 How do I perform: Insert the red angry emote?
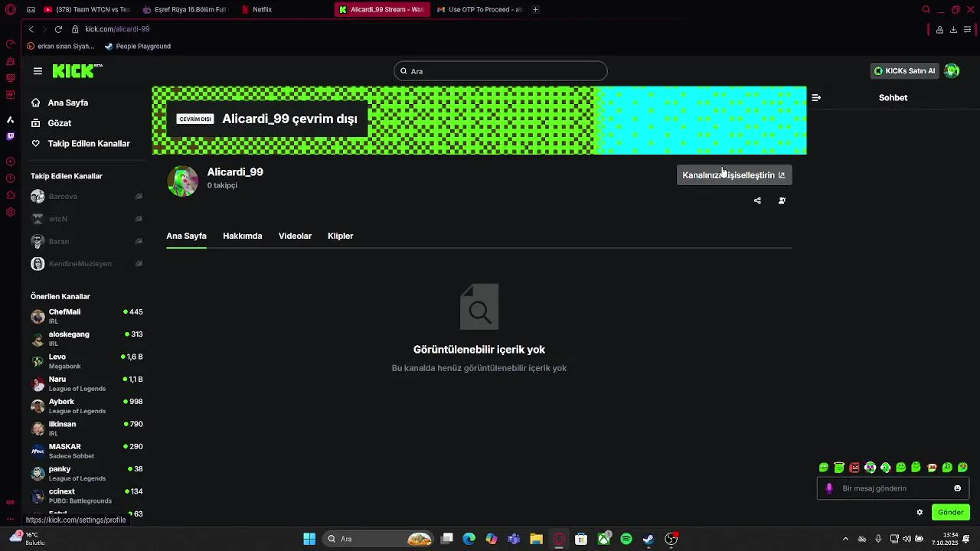tap(854, 468)
